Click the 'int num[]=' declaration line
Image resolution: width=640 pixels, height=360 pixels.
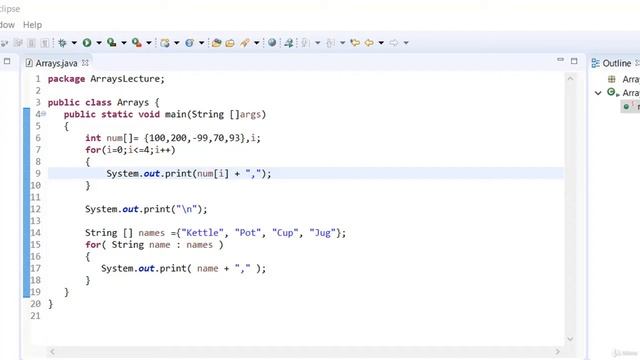click(x=173, y=138)
